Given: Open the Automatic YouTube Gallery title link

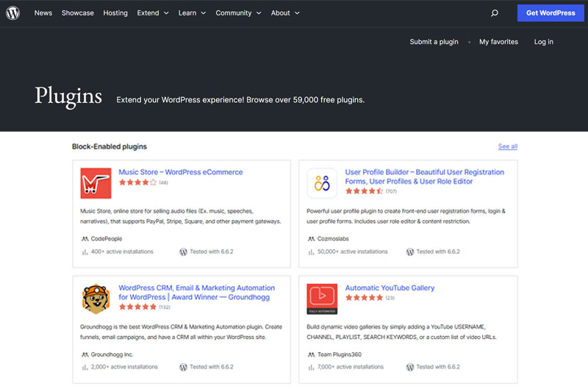Looking at the screenshot, I should 390,288.
